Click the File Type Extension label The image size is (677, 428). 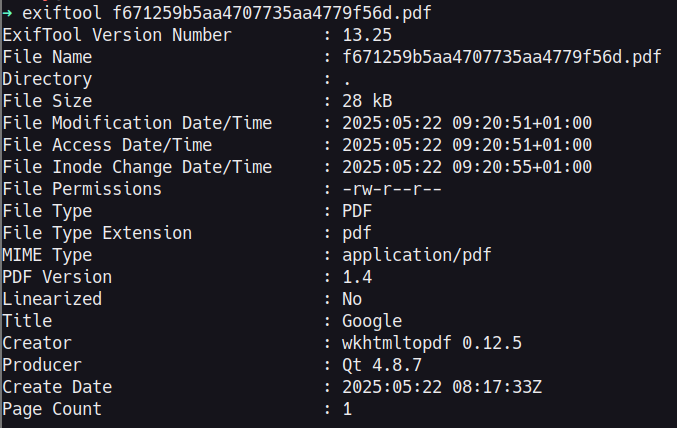pos(97,233)
